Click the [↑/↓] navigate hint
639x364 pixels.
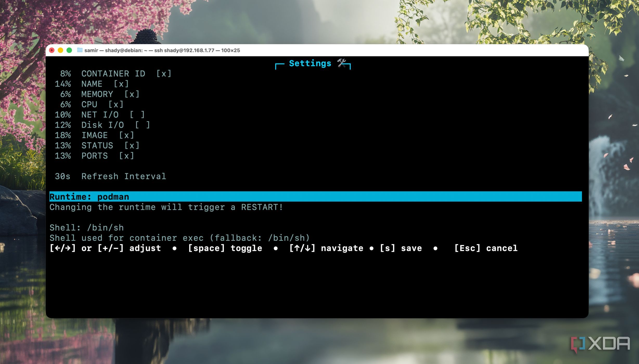326,248
